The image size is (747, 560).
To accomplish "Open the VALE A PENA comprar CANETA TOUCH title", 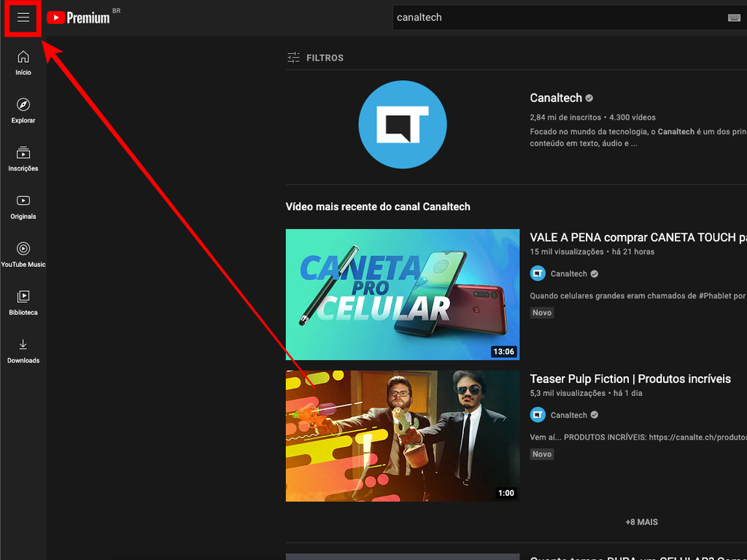I will click(x=638, y=237).
